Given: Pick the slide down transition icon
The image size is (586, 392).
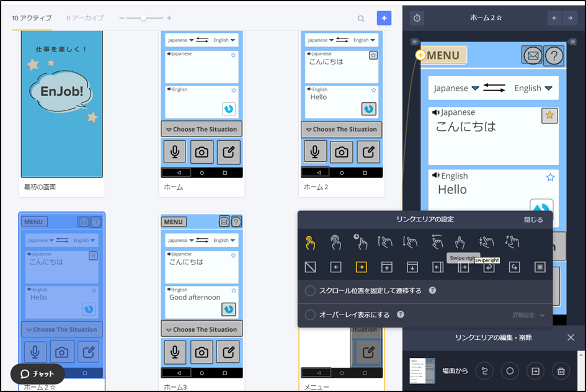Looking at the screenshot, I should tap(412, 267).
